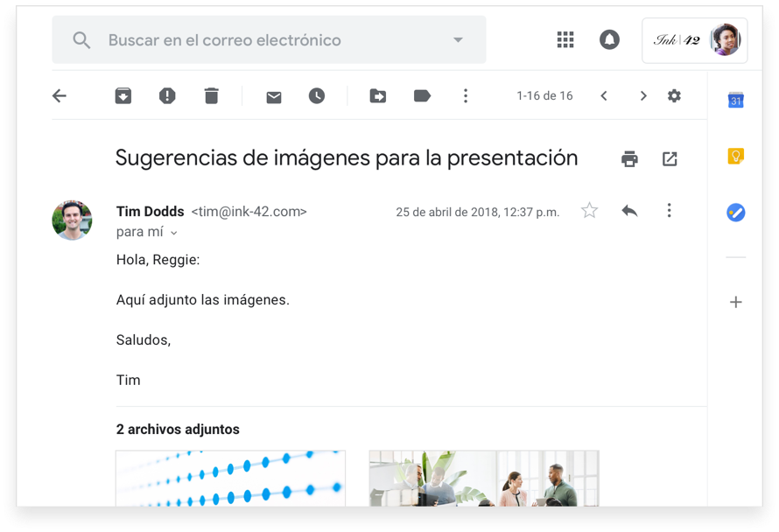Screen dimensions: 779x532
Task: Open the email in a new window
Action: coord(670,158)
